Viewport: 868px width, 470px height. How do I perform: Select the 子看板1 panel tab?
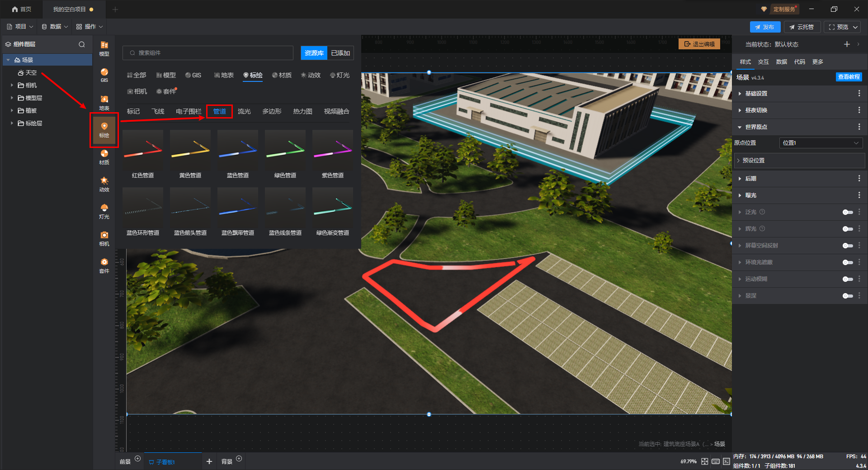(x=173, y=462)
